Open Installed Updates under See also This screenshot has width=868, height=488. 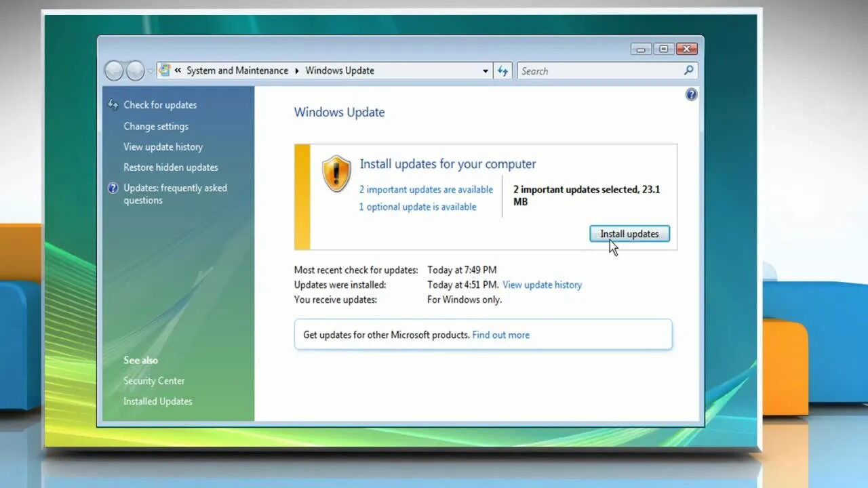[158, 401]
